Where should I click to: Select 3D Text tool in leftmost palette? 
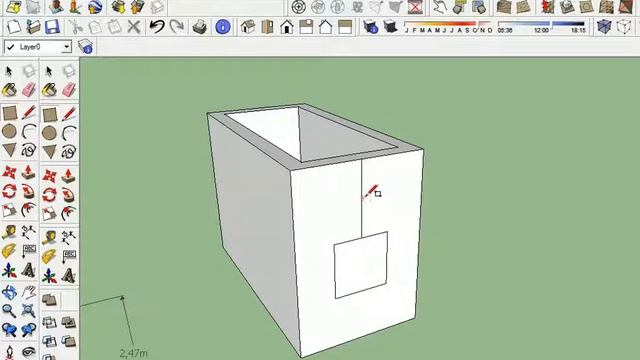29,270
